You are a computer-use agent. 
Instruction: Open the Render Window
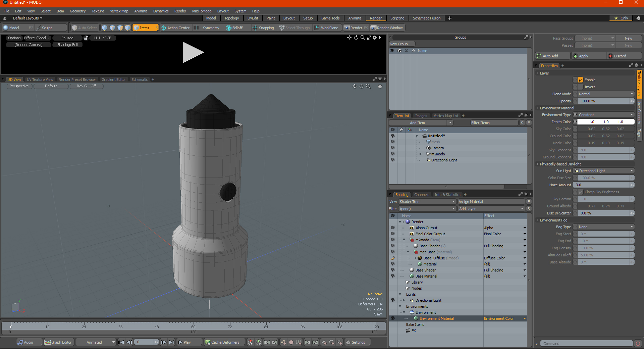click(387, 28)
